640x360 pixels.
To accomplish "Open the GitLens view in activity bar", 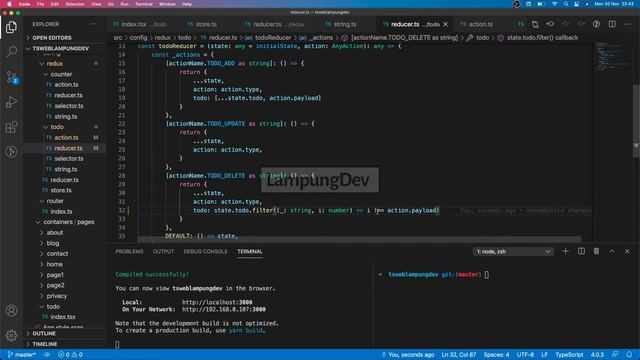I will [11, 152].
